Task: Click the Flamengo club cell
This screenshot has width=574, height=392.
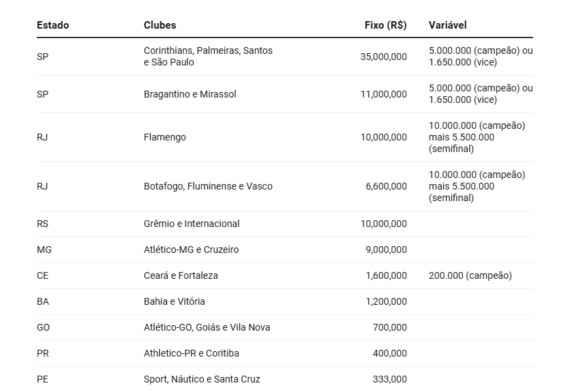Action: pyautogui.click(x=164, y=137)
